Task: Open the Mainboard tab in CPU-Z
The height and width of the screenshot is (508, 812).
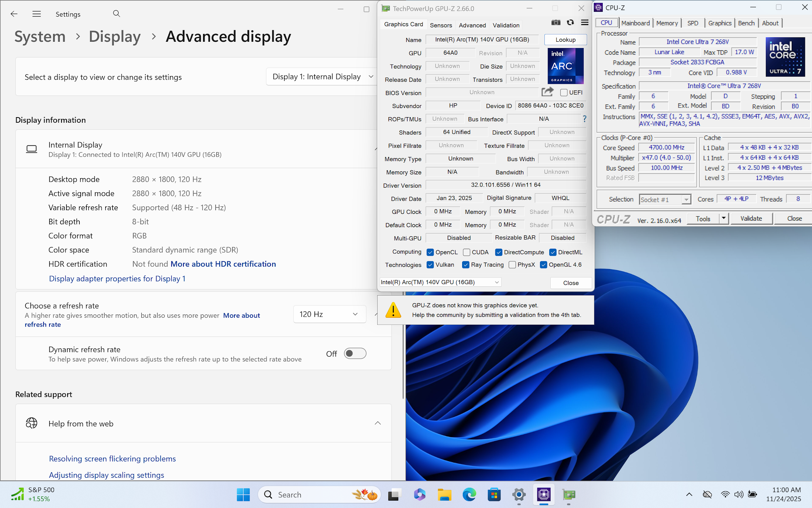Action: [x=635, y=23]
